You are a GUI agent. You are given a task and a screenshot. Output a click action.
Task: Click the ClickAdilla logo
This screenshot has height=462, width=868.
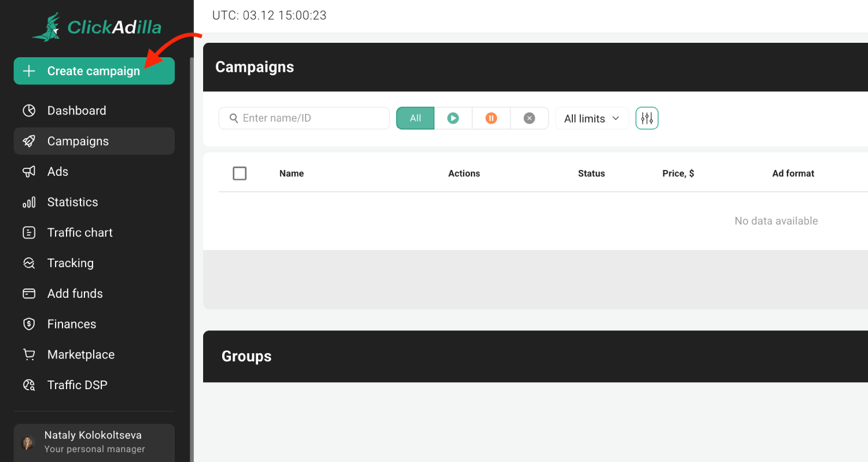click(x=97, y=27)
